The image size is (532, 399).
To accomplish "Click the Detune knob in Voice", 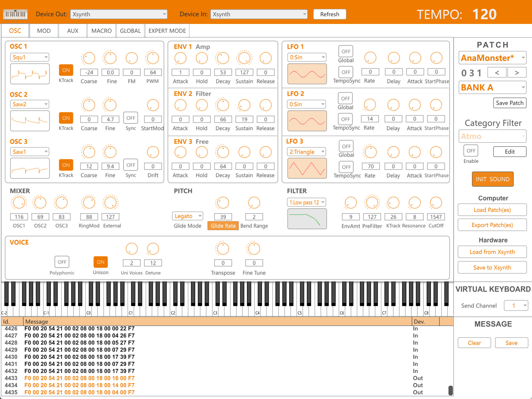I will click(153, 249).
